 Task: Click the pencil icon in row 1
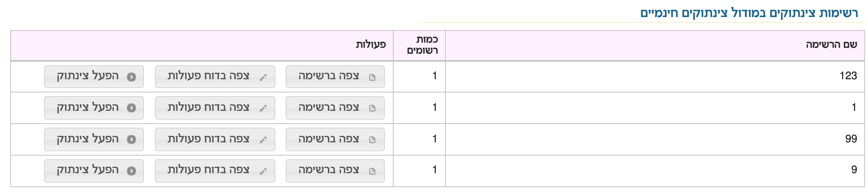click(x=263, y=108)
